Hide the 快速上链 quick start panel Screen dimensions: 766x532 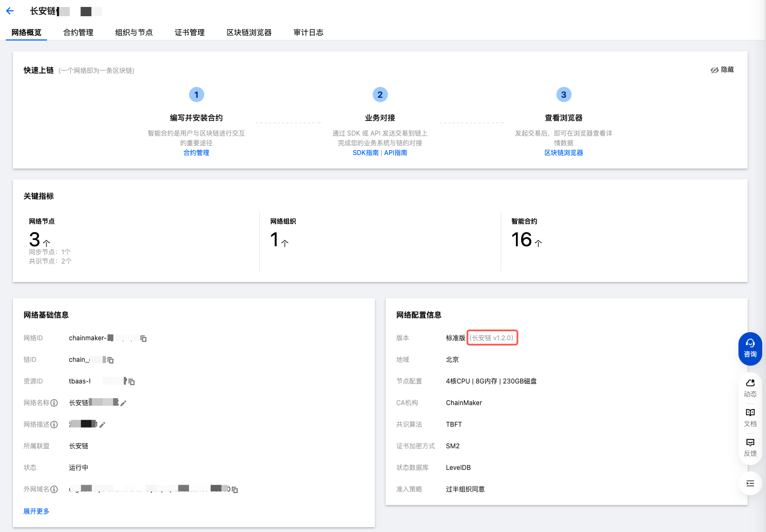click(722, 70)
